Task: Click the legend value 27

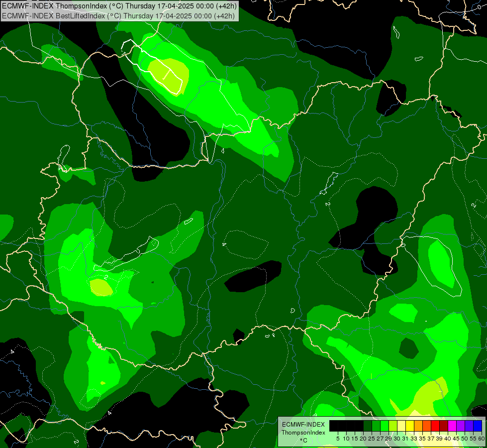Action: (380, 439)
